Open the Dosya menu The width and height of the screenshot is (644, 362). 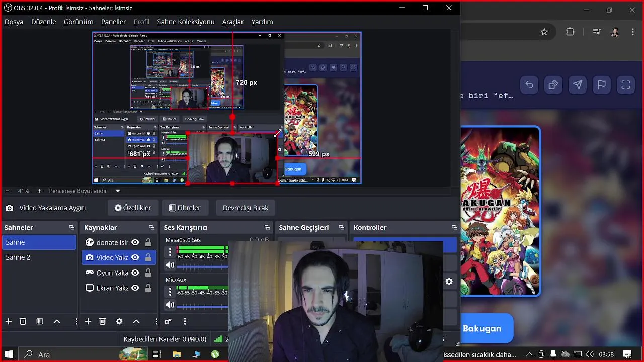click(x=14, y=22)
